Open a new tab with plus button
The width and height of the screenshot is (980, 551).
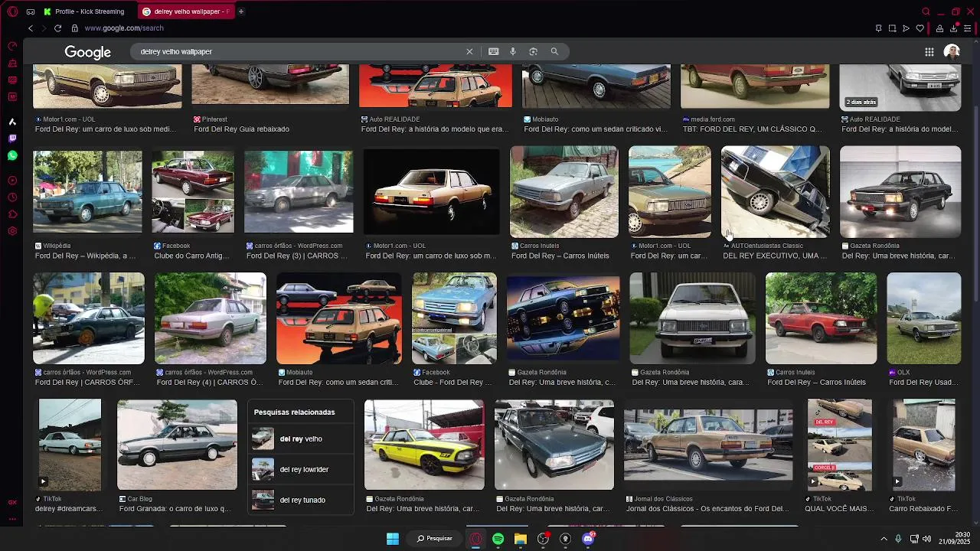[240, 11]
